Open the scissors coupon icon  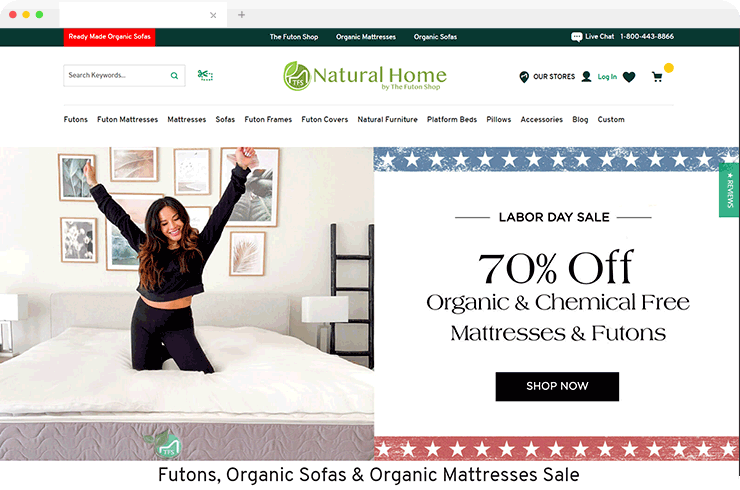click(x=205, y=75)
